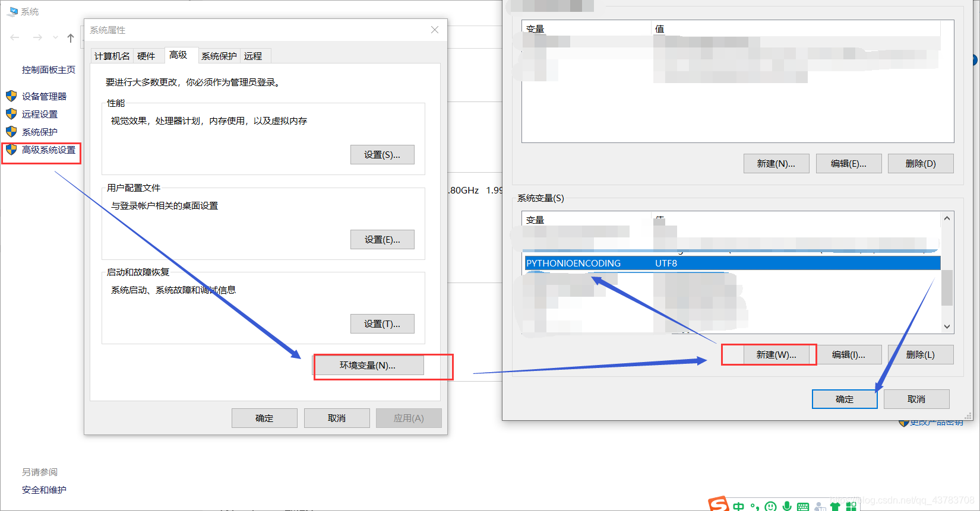Open 高级系统设置 link
This screenshot has height=511, width=980.
point(49,150)
